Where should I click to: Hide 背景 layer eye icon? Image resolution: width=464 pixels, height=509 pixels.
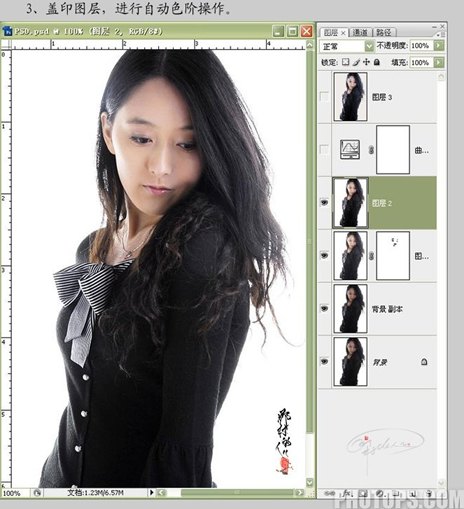[324, 361]
